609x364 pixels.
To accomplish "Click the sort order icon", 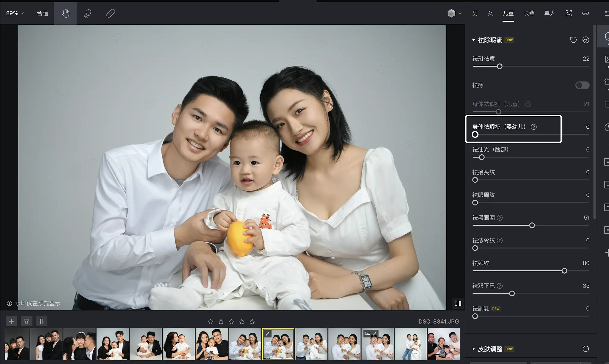I will 42,321.
